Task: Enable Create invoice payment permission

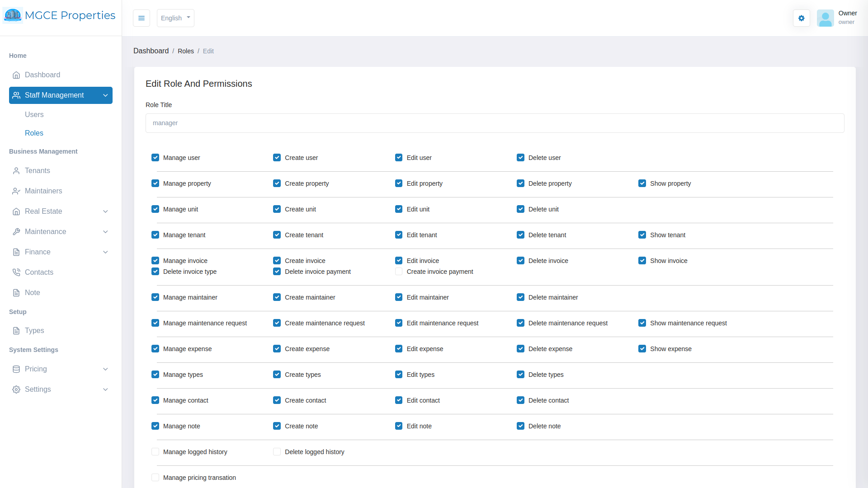Action: 399,272
